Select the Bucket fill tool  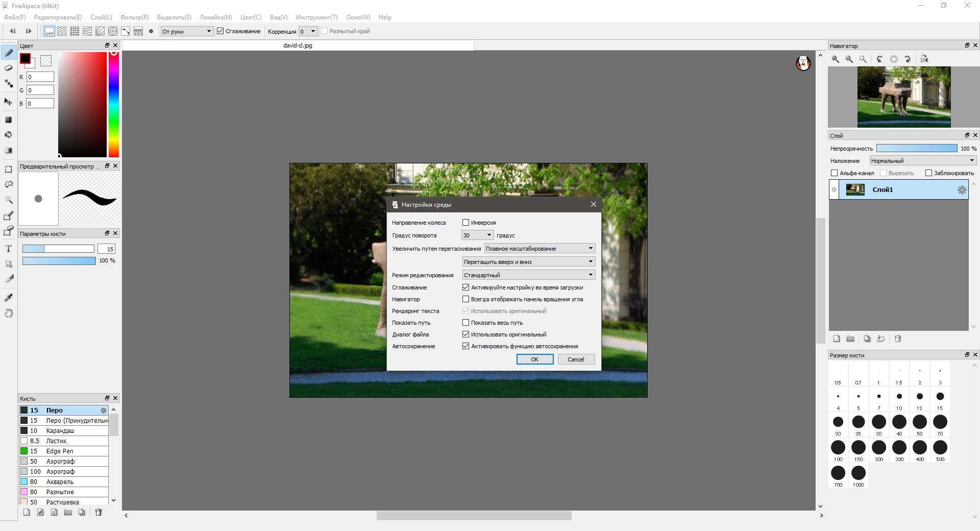(x=9, y=135)
